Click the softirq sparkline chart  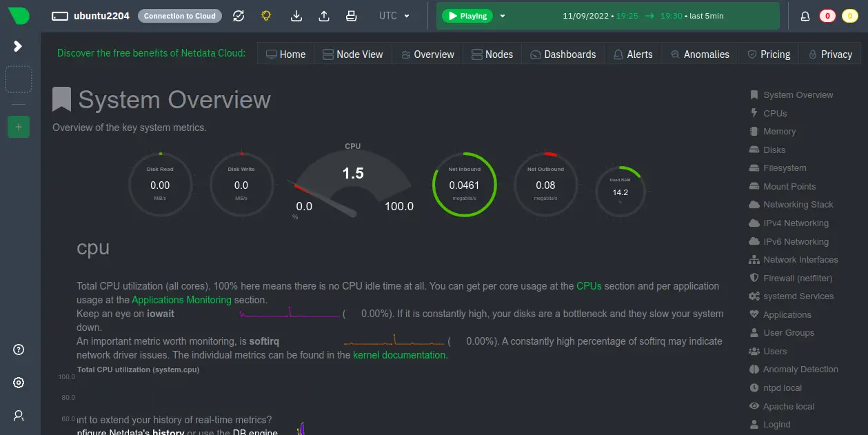coord(394,340)
